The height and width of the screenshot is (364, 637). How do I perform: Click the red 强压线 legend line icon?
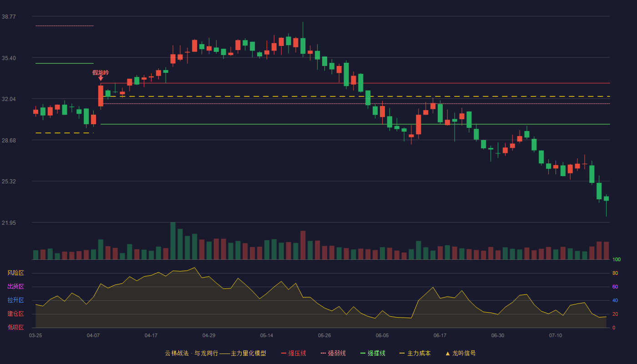pyautogui.click(x=284, y=353)
